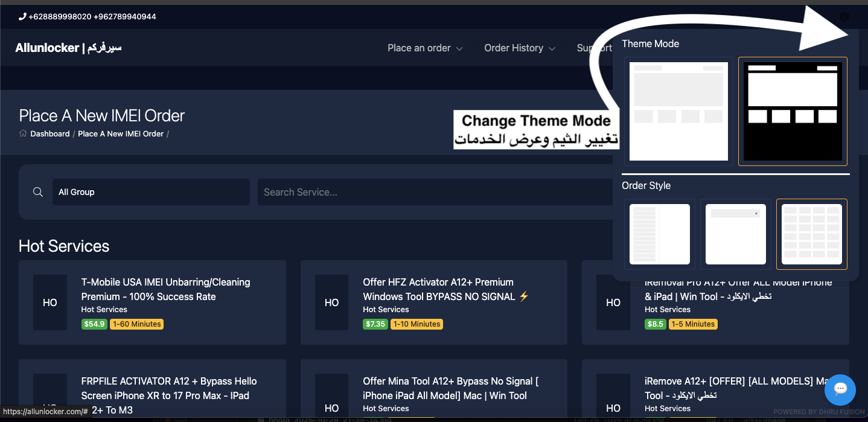This screenshot has width=868, height=422.
Task: Expand the Order History dropdown
Action: point(519,48)
